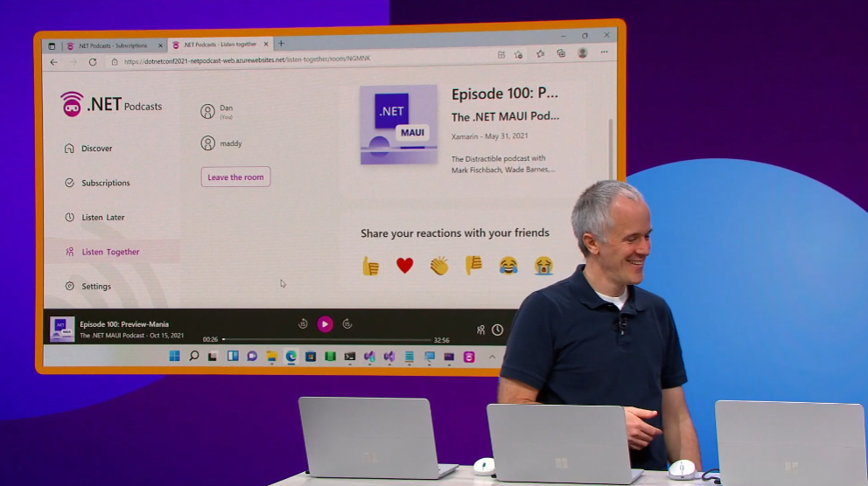The image size is (868, 486).
Task: Click the Leave the room button
Action: [236, 177]
